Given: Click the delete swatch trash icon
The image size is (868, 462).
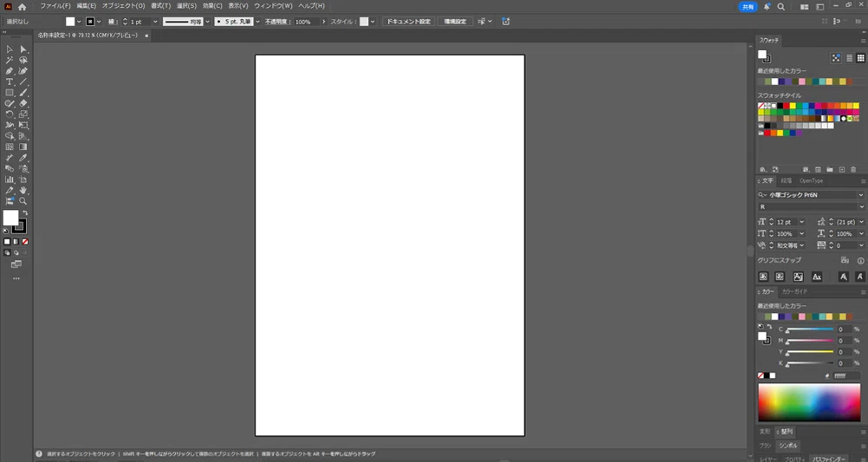Looking at the screenshot, I should (853, 170).
